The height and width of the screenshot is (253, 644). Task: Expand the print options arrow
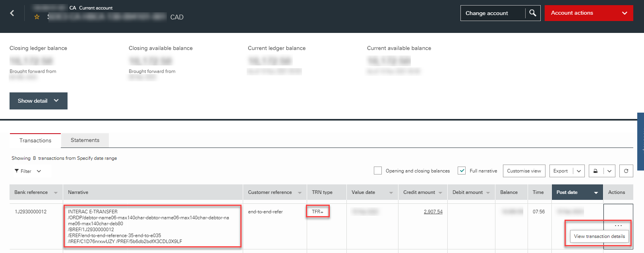point(609,171)
